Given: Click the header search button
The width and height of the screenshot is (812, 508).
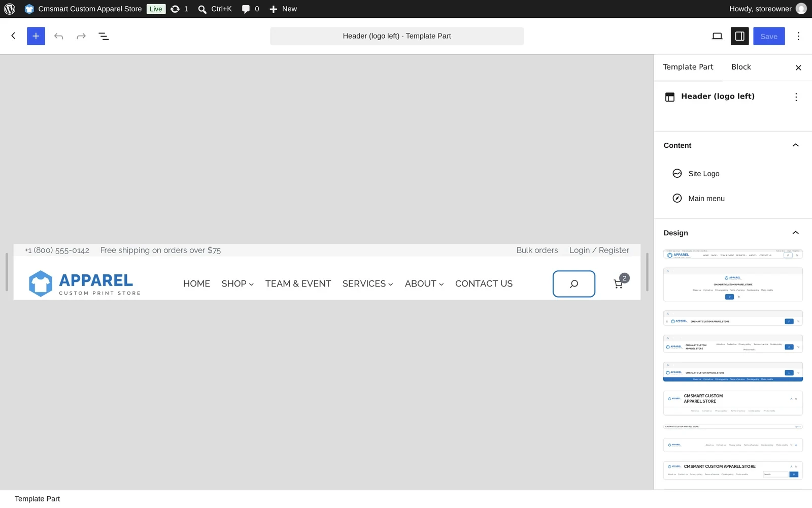Looking at the screenshot, I should (574, 284).
